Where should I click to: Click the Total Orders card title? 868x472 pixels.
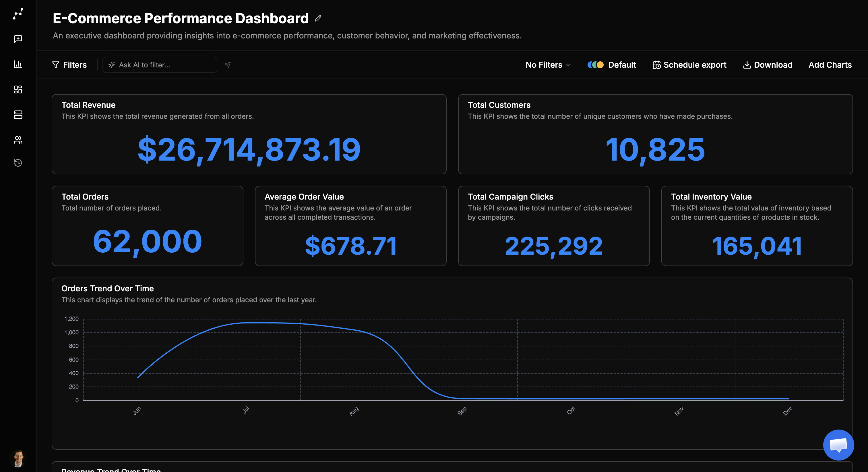click(85, 197)
